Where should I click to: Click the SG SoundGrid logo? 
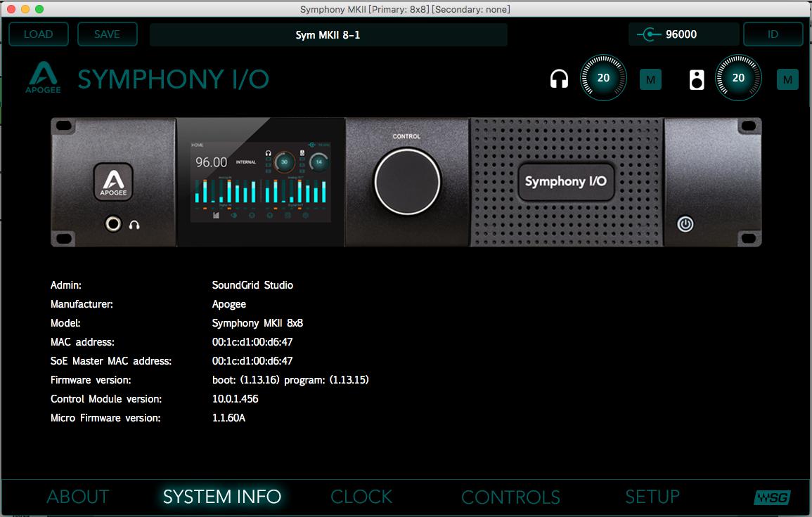772,497
